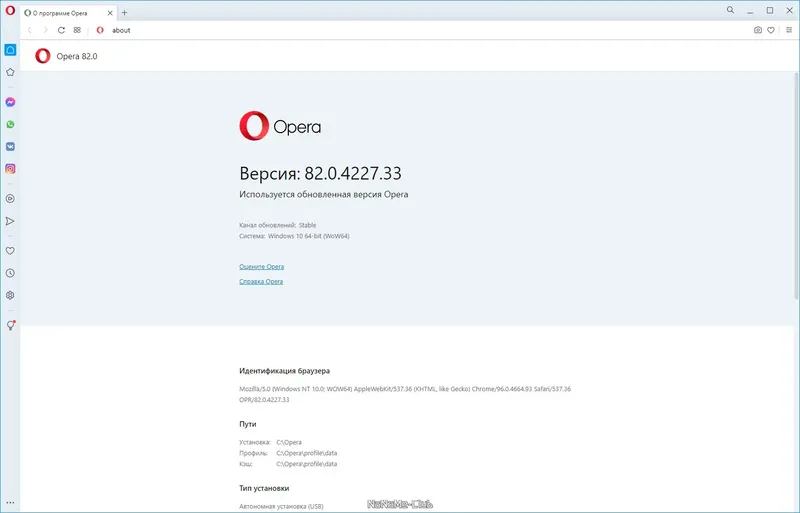Maximize the Opera window
The height and width of the screenshot is (513, 800).
770,10
